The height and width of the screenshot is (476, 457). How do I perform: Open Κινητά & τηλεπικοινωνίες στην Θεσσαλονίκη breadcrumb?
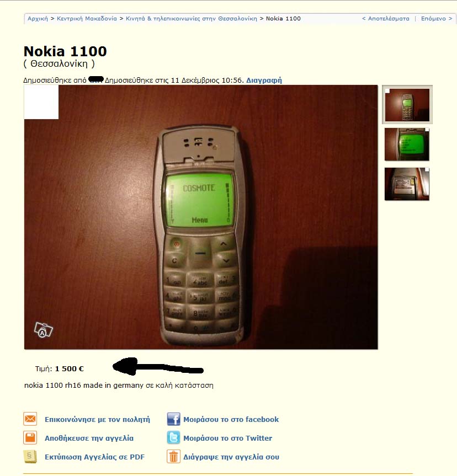[x=192, y=19]
